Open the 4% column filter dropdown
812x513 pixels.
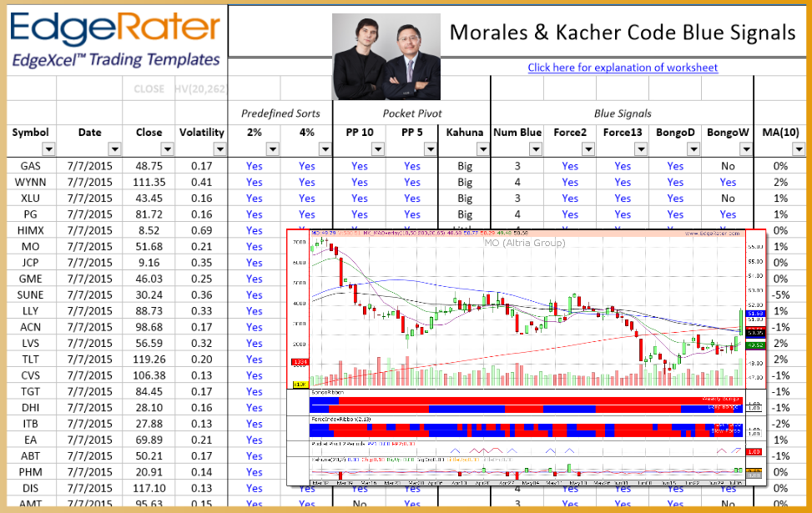click(x=325, y=149)
